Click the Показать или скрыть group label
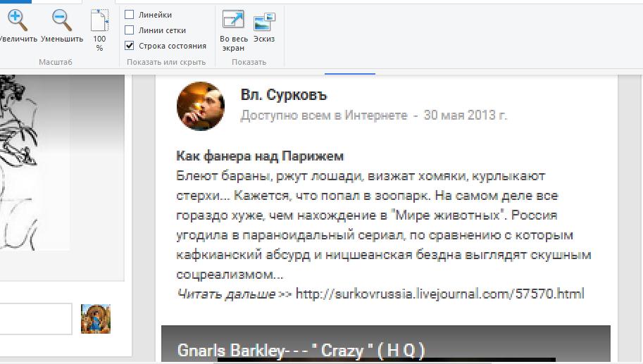 [166, 62]
